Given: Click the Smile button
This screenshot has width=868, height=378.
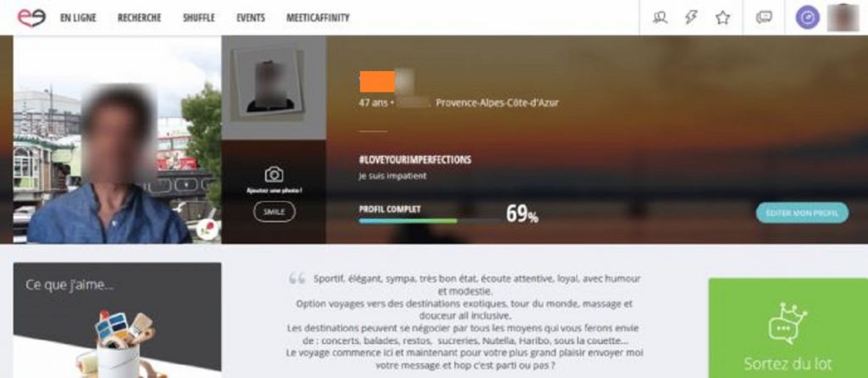Looking at the screenshot, I should click(275, 212).
